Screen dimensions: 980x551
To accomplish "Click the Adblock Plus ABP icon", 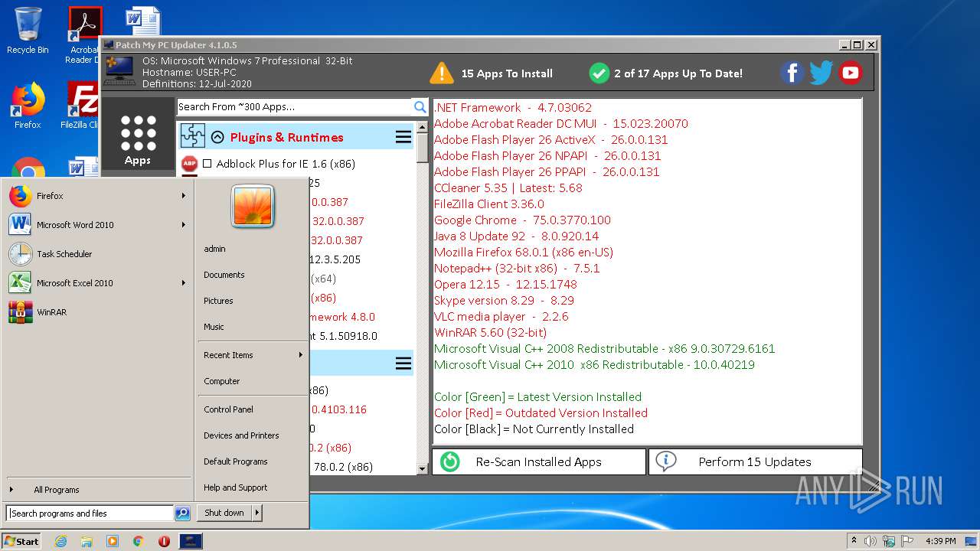I will [x=189, y=164].
